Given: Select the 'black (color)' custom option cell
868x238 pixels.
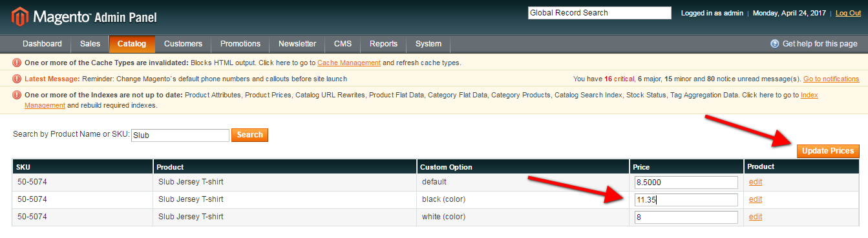Looking at the screenshot, I should click(x=524, y=200).
